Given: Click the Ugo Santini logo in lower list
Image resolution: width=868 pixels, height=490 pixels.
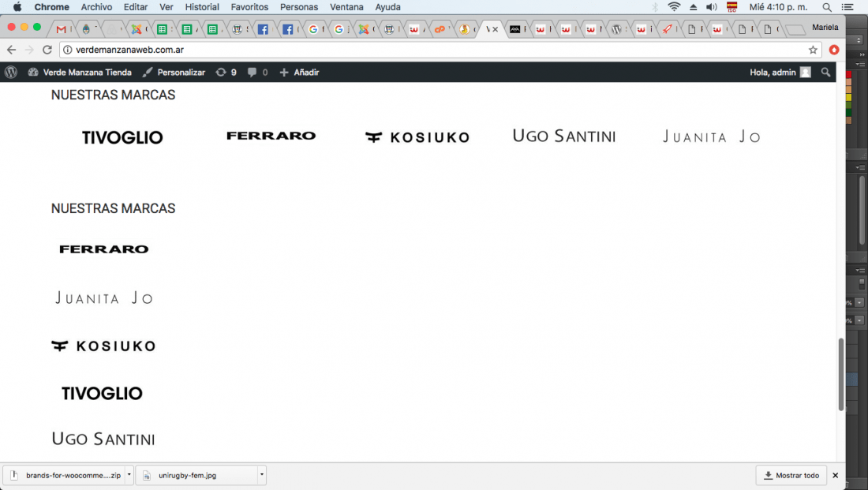Looking at the screenshot, I should [103, 439].
